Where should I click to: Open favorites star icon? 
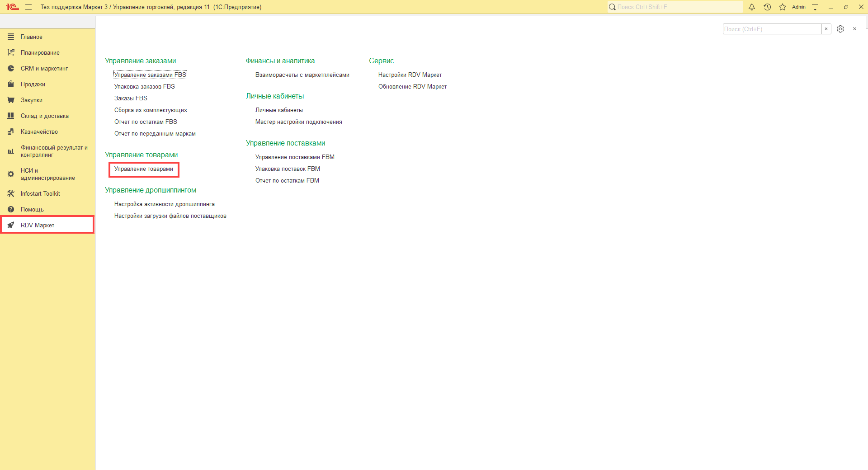click(x=783, y=7)
